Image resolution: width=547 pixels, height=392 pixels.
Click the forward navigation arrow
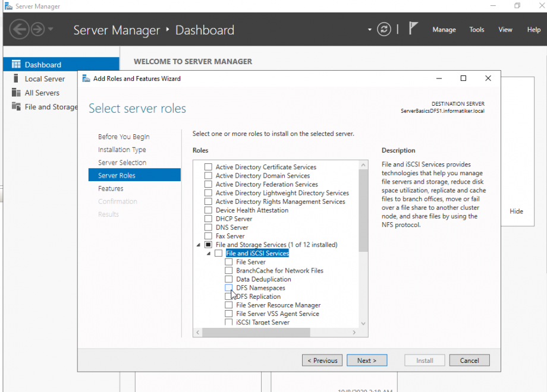(x=37, y=29)
